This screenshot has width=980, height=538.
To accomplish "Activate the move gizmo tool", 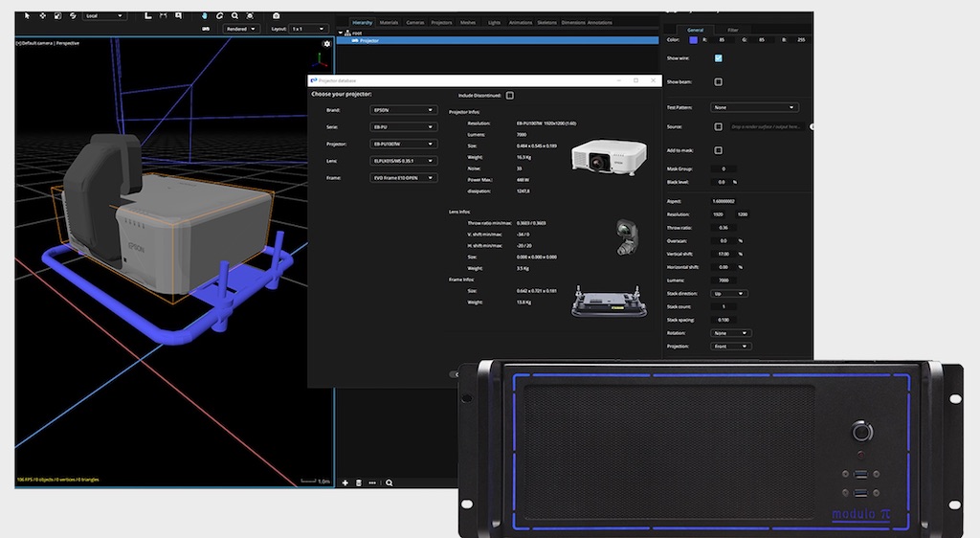I will pos(42,15).
